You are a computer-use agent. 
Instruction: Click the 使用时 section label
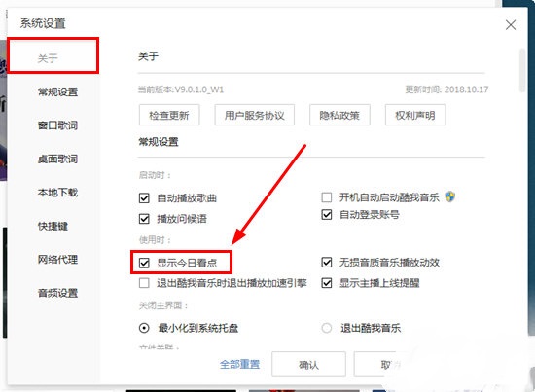coord(155,240)
